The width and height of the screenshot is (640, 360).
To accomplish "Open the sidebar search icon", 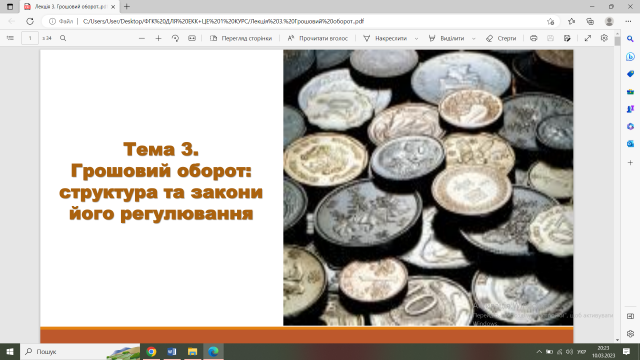I will pyautogui.click(x=630, y=39).
